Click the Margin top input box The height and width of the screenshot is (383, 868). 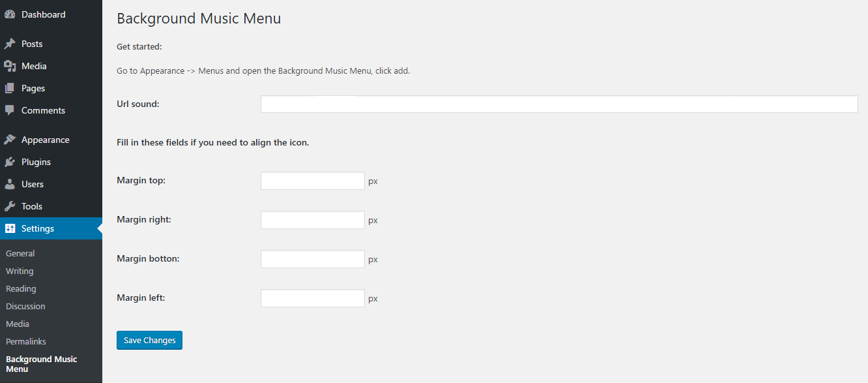tap(312, 181)
